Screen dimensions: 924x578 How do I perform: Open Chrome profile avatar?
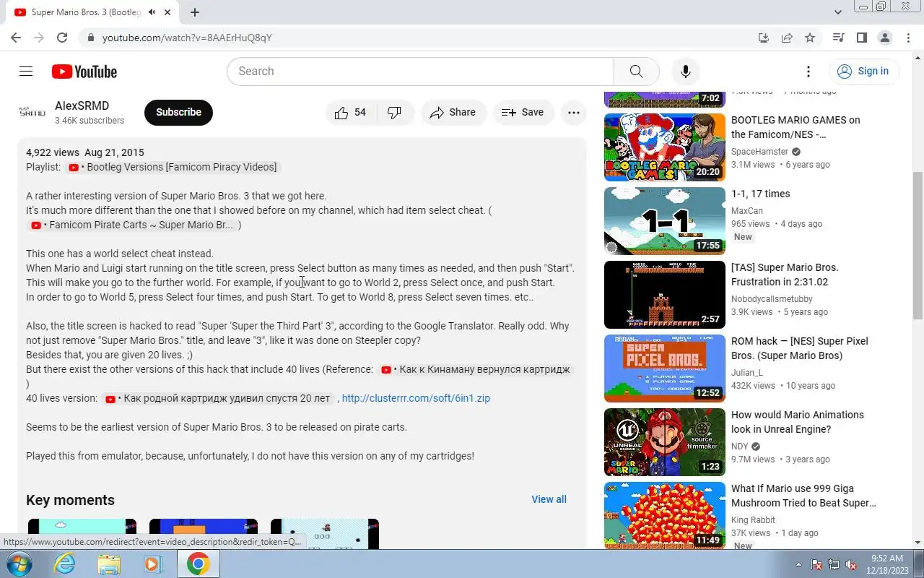[884, 38]
